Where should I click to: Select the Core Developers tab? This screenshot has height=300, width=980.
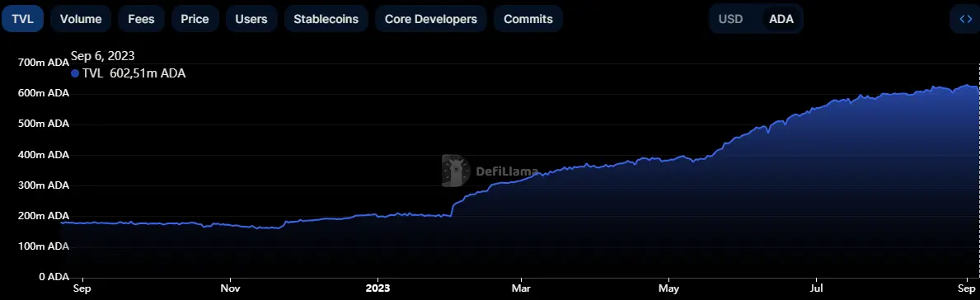point(430,19)
